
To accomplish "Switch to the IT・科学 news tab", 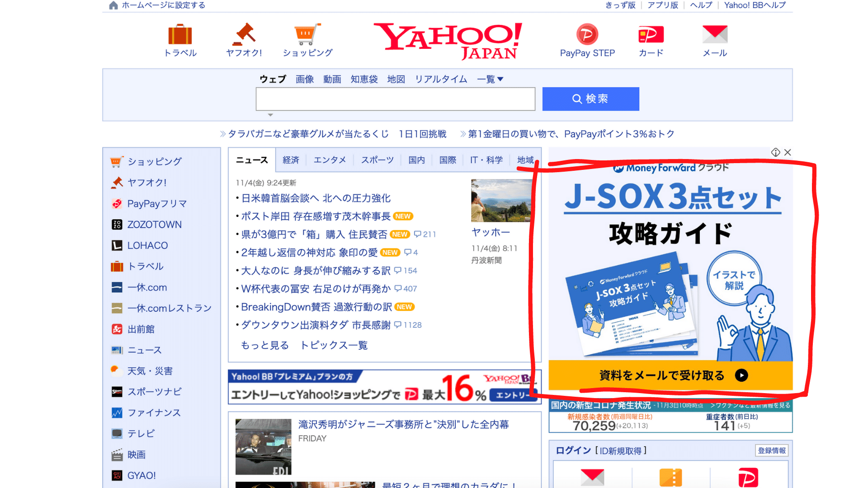I will tap(486, 160).
